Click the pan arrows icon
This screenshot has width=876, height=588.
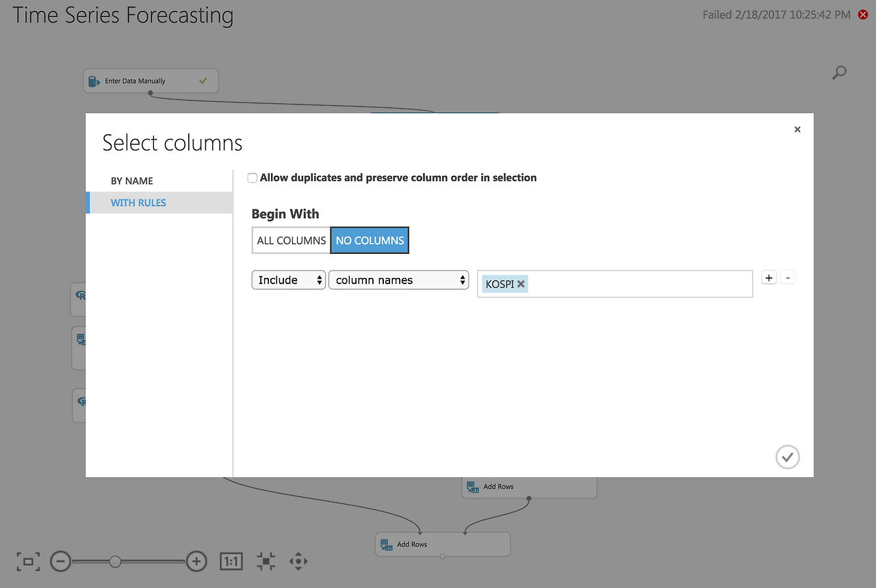pyautogui.click(x=298, y=562)
